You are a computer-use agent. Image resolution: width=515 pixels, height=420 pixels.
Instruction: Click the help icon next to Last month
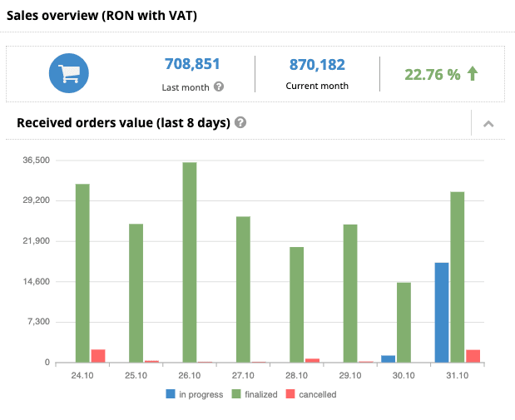pyautogui.click(x=219, y=86)
